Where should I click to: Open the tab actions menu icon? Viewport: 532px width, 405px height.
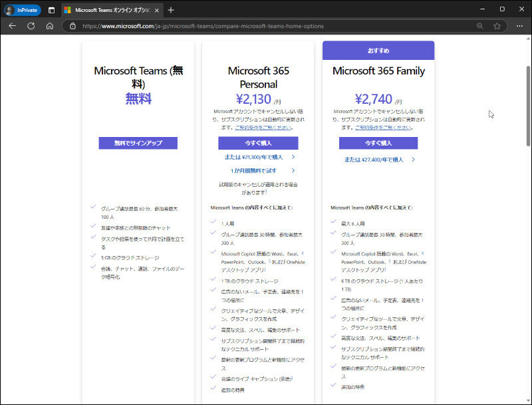pos(51,10)
